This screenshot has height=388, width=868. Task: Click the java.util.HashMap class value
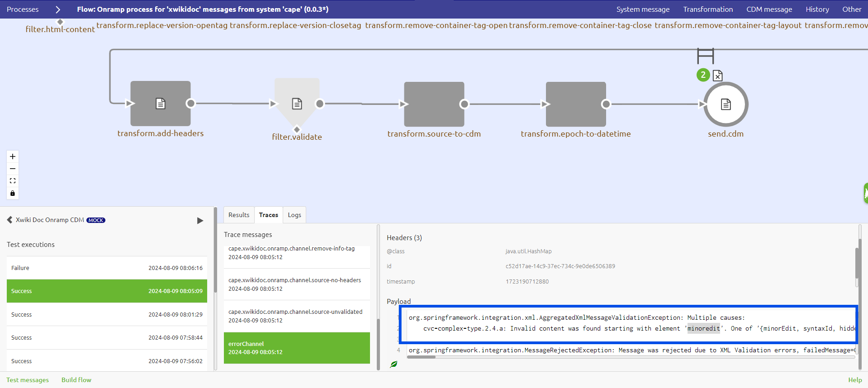point(528,251)
